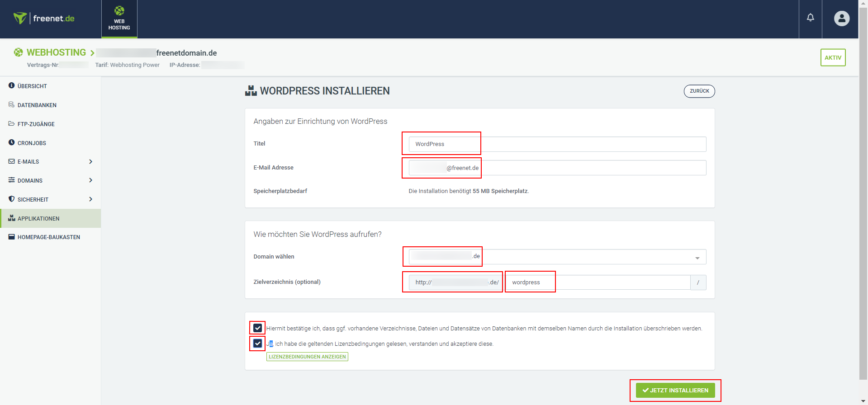
Task: Focus the E-Mail Adresse input field
Action: [x=557, y=168]
